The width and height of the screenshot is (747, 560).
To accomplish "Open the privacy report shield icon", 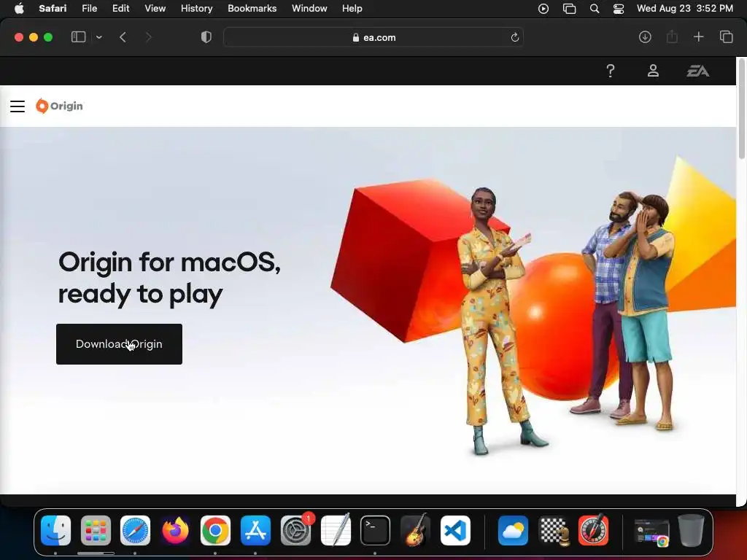I will click(206, 37).
